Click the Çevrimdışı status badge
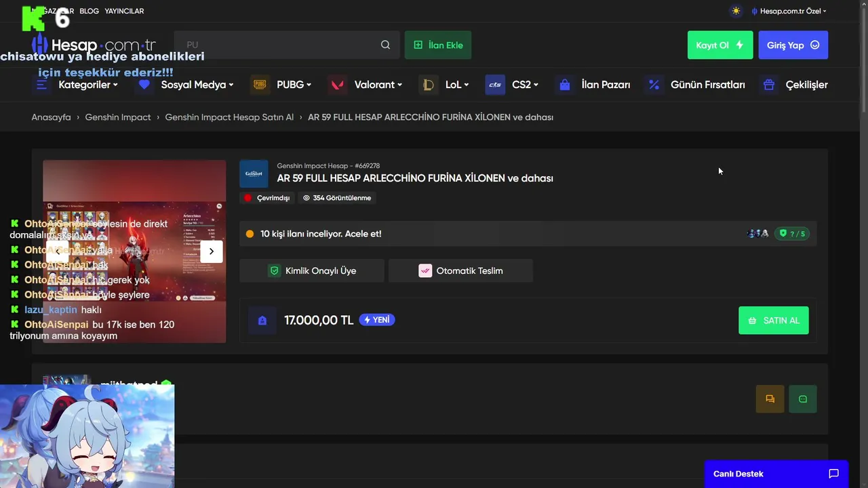Screen dimensions: 868x488 267,198
